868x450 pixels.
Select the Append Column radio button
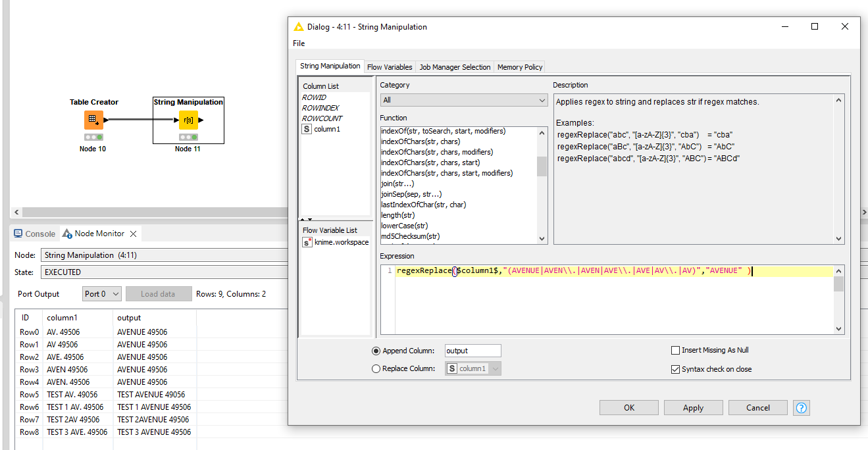[x=376, y=351]
